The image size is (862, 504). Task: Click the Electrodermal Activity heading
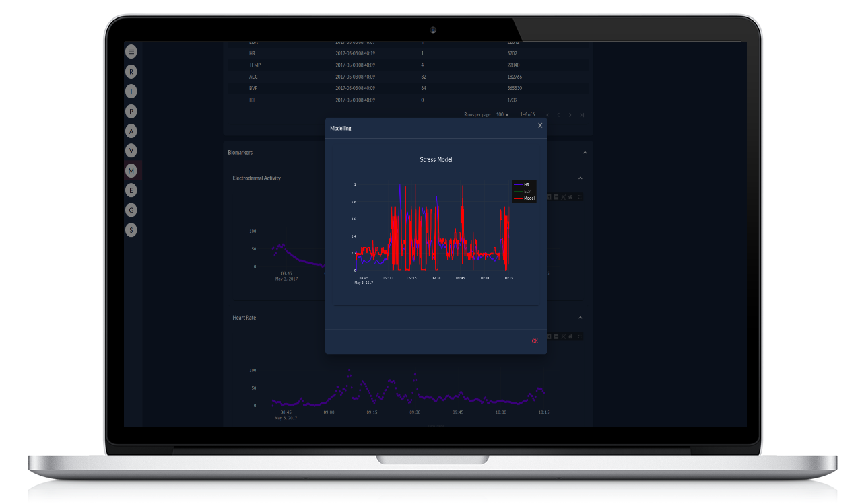257,178
